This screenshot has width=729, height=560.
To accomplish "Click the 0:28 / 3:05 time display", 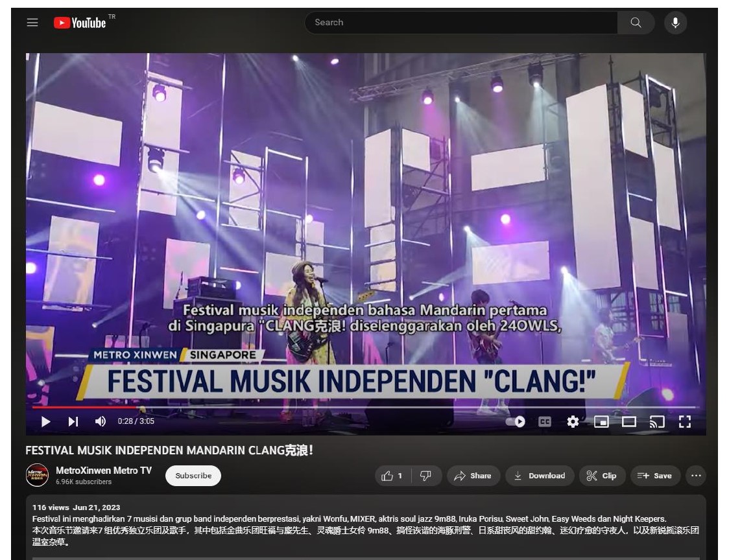I will click(136, 421).
